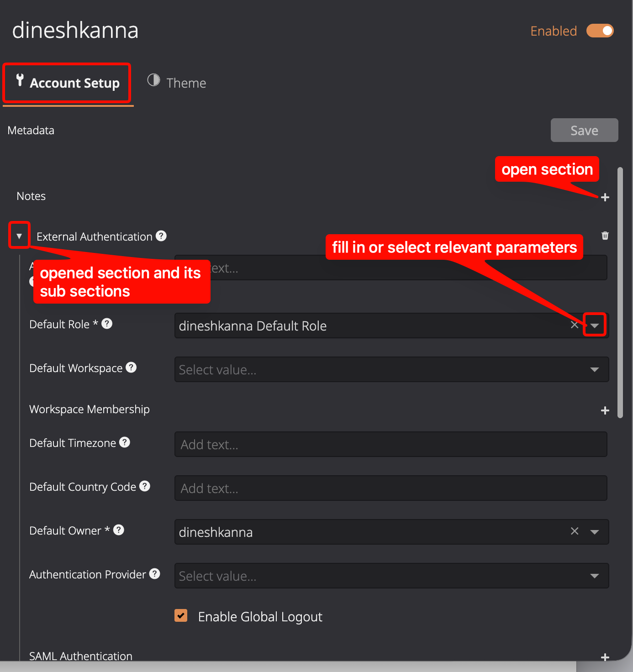Switch to the Theme tab
The height and width of the screenshot is (672, 633).
click(x=177, y=83)
